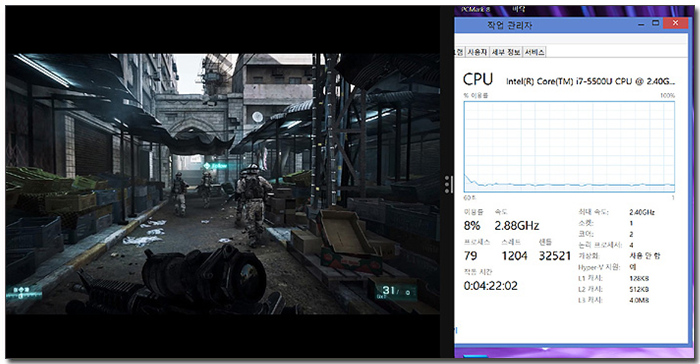The width and height of the screenshot is (700, 364).
Task: Close the 작업 관리자 window
Action: (x=675, y=23)
